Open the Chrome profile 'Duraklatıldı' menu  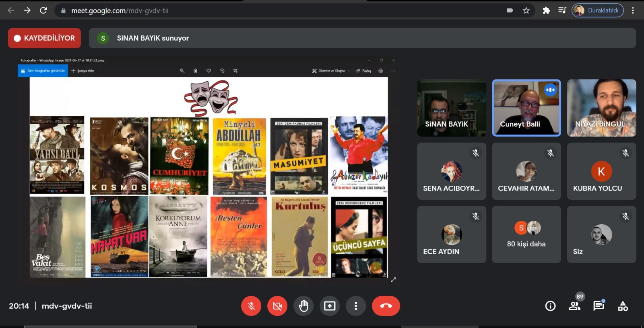click(x=597, y=10)
